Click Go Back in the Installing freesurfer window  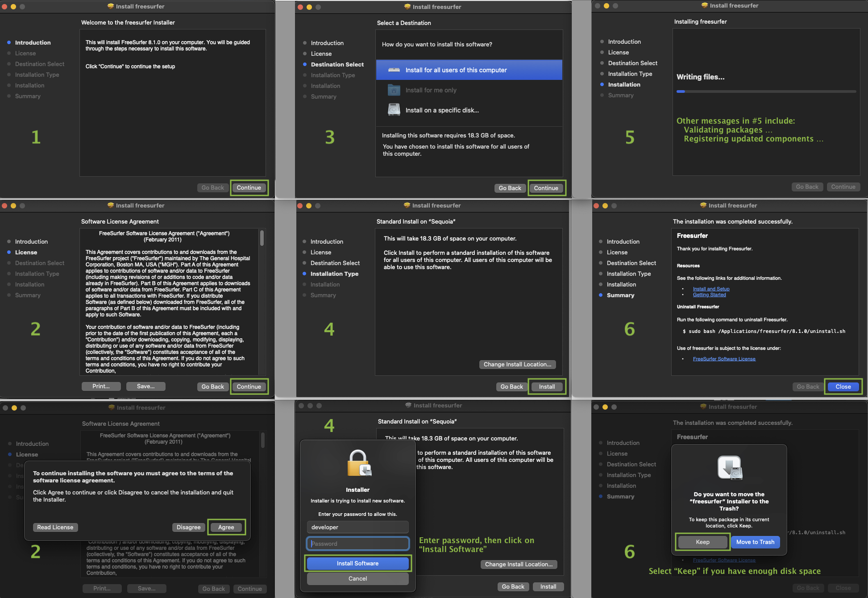pyautogui.click(x=807, y=187)
